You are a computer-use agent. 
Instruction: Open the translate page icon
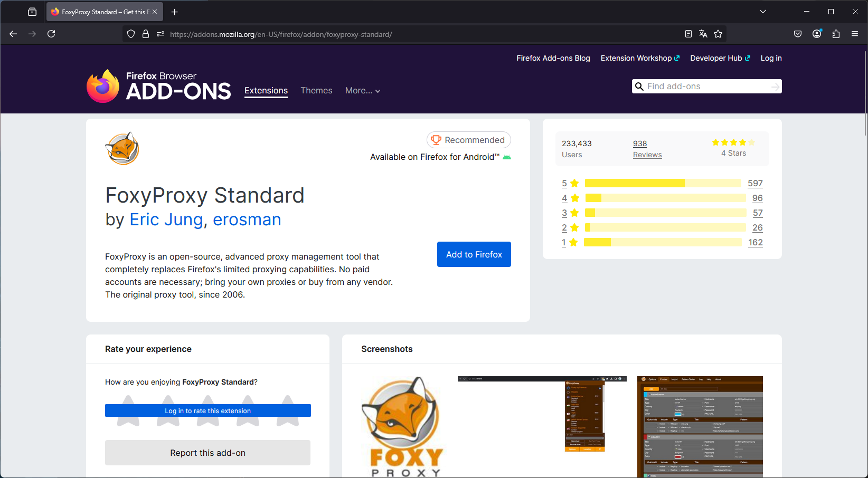tap(703, 34)
